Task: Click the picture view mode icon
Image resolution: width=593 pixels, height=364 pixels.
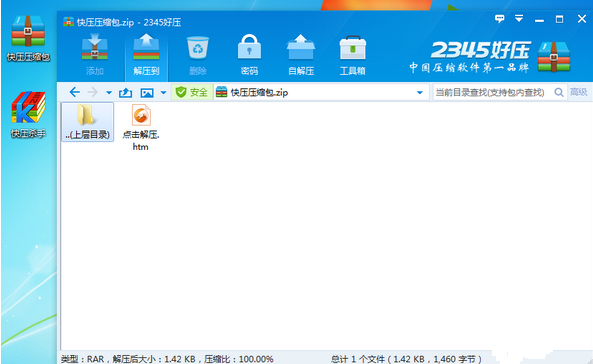Action: pos(147,92)
